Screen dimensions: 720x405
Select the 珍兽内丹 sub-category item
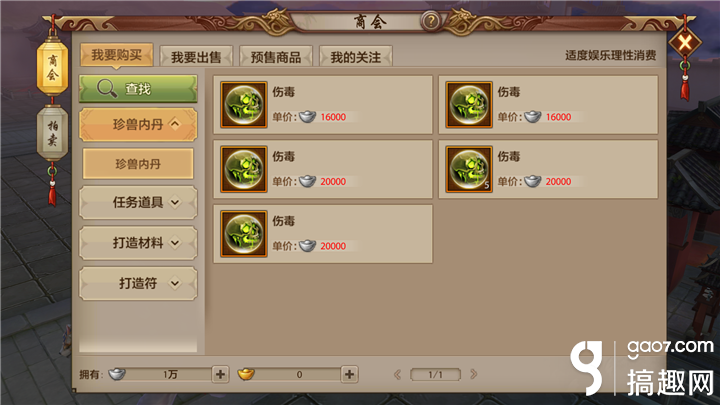pyautogui.click(x=138, y=163)
